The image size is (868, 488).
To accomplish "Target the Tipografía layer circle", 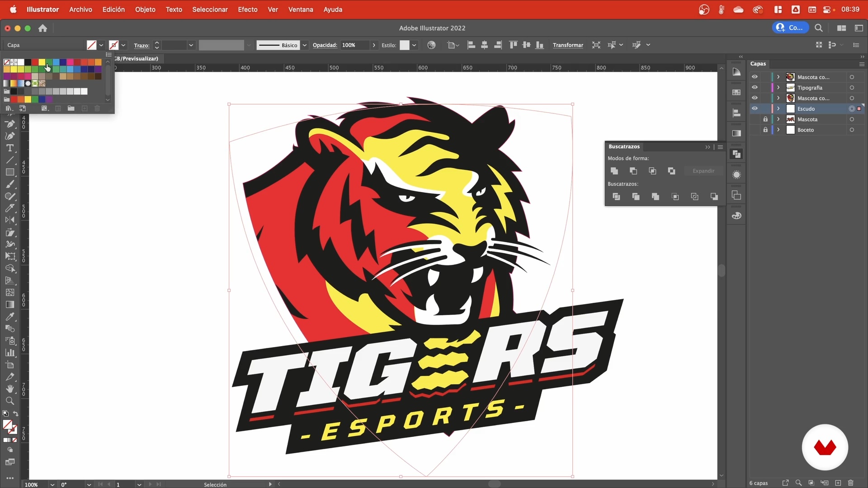I will 852,88.
